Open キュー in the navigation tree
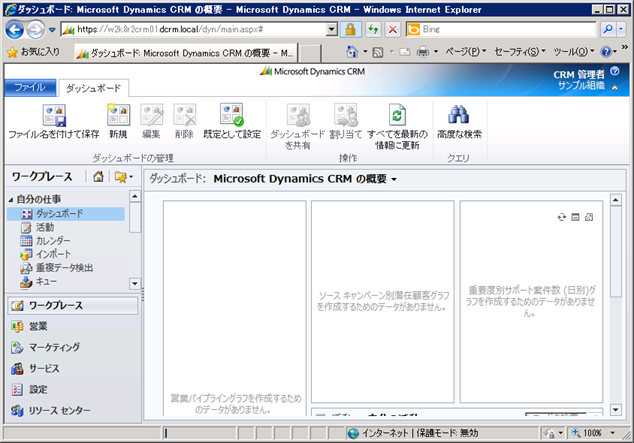The image size is (634, 443). pos(38,281)
